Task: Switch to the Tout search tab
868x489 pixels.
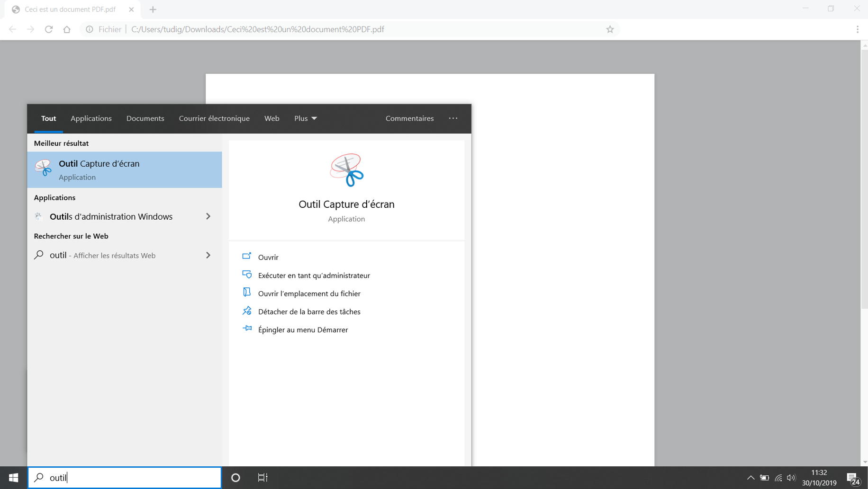Action: pos(48,118)
